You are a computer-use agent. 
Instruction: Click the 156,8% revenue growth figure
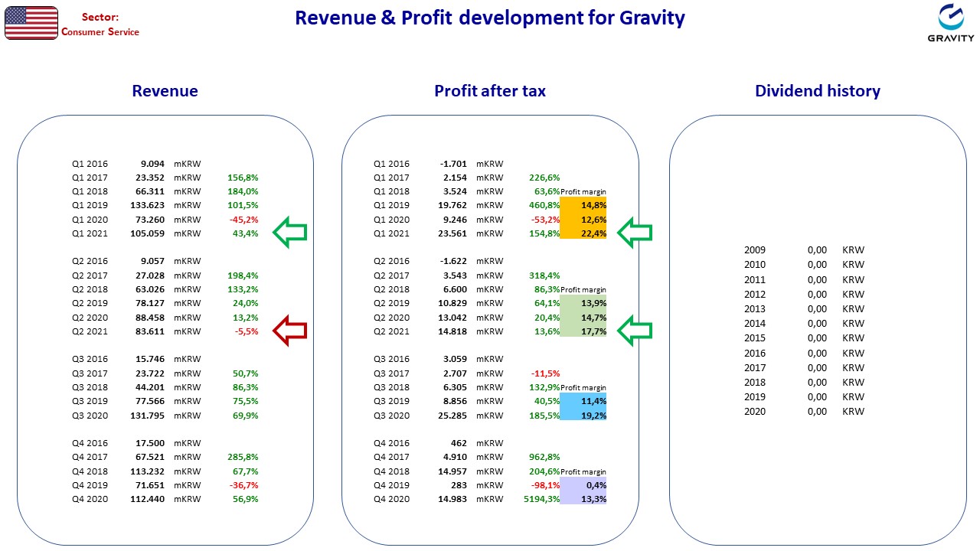tap(243, 178)
